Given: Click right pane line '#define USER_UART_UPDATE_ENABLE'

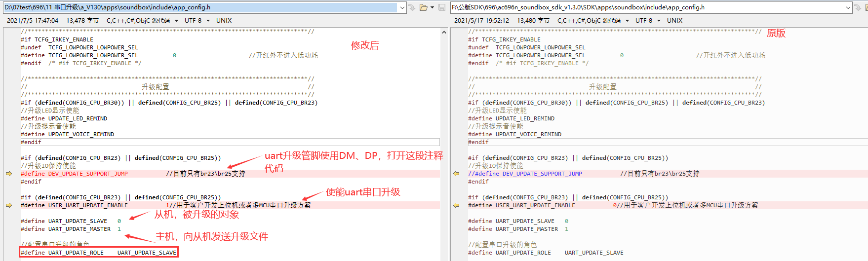Looking at the screenshot, I should pyautogui.click(x=521, y=205).
